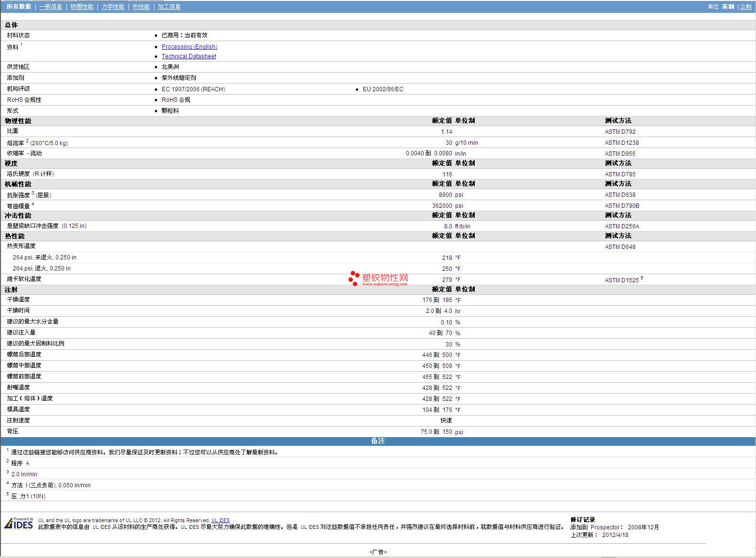Image resolution: width=756 pixels, height=558 pixels.
Task: Show the 热性能 tab
Action: point(141,7)
